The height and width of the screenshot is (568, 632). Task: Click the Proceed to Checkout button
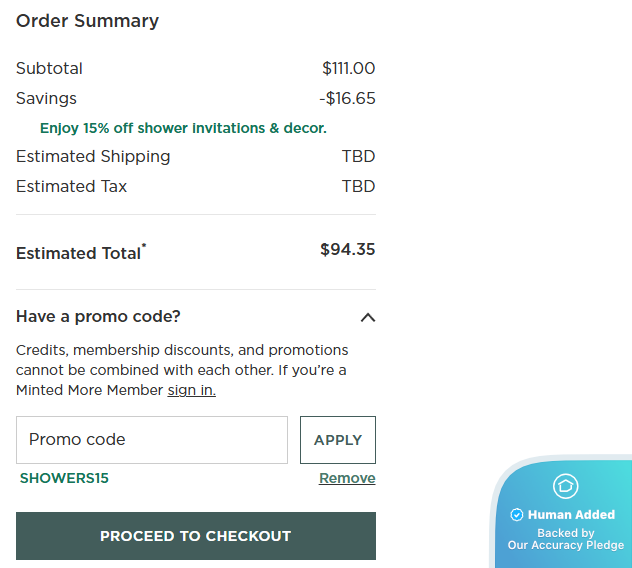click(x=196, y=536)
